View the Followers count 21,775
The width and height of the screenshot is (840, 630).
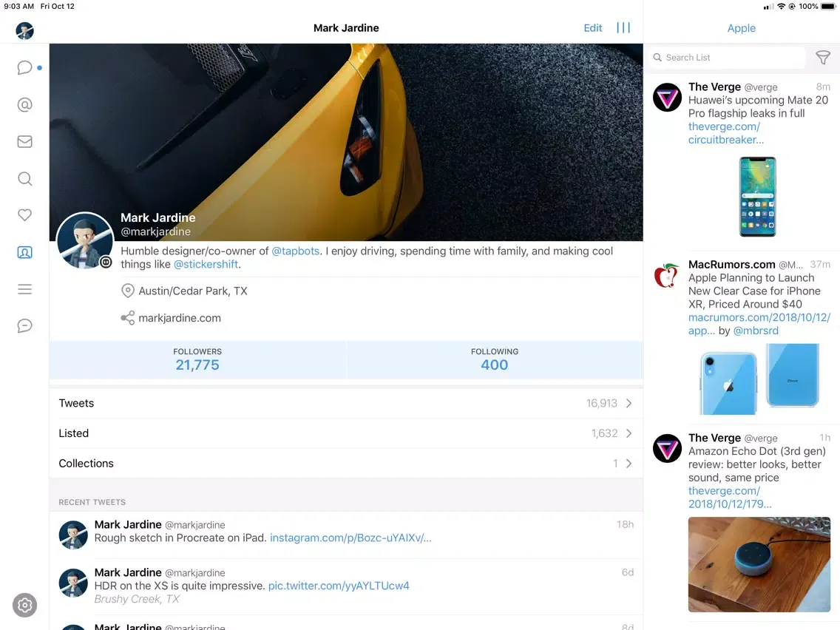(197, 365)
